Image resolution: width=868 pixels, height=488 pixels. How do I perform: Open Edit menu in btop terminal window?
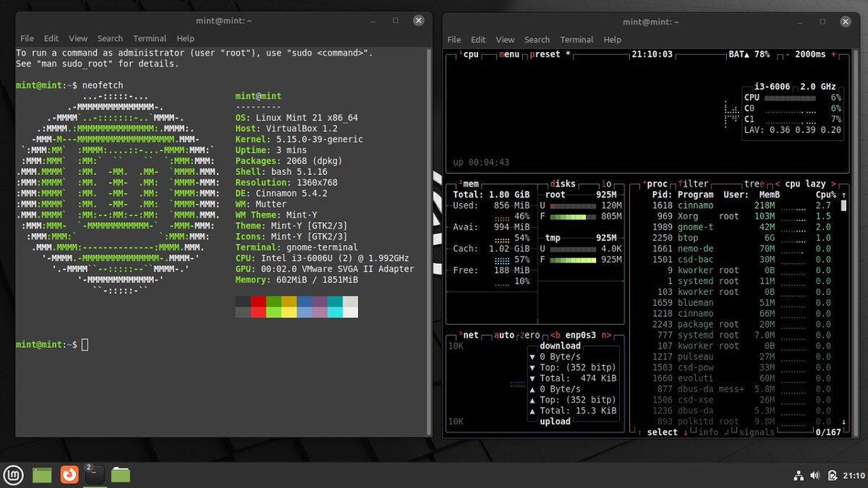pyautogui.click(x=478, y=40)
